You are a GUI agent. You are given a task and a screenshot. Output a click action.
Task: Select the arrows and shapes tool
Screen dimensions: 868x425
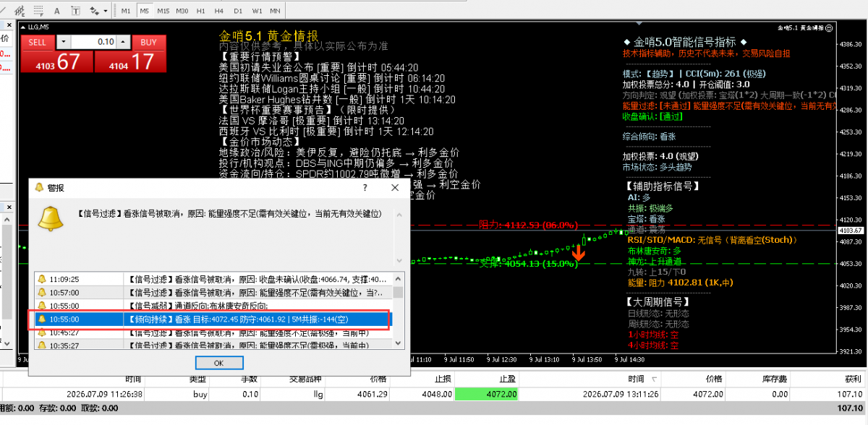click(94, 11)
